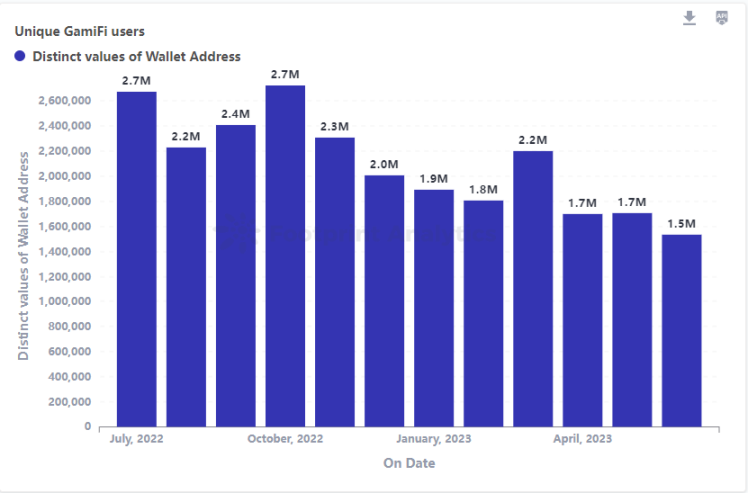This screenshot has height=493, width=748.
Task: Open the API access icon
Action: pos(721,18)
